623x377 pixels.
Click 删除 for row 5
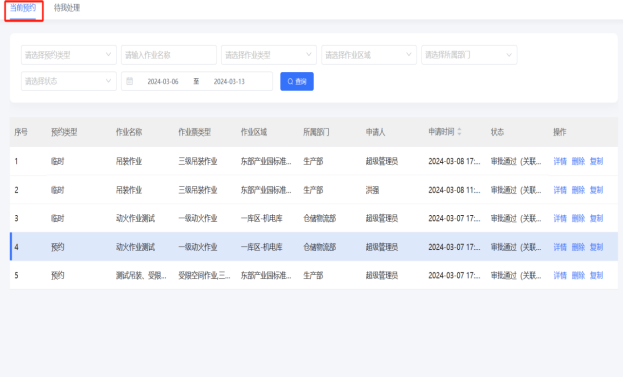point(578,275)
